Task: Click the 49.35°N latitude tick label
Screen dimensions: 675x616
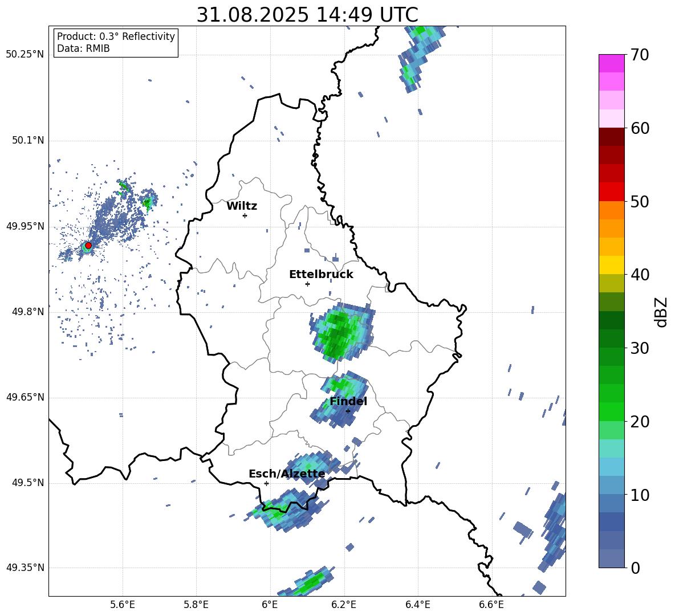Action: point(25,568)
